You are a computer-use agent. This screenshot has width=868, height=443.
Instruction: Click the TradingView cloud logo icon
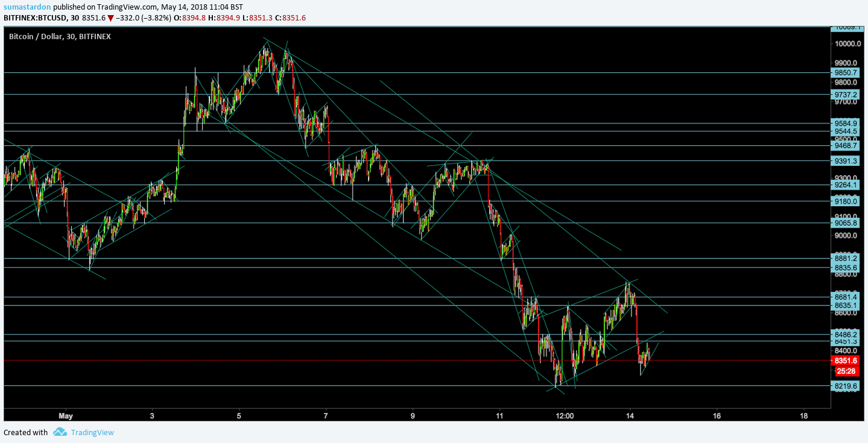tap(59, 432)
